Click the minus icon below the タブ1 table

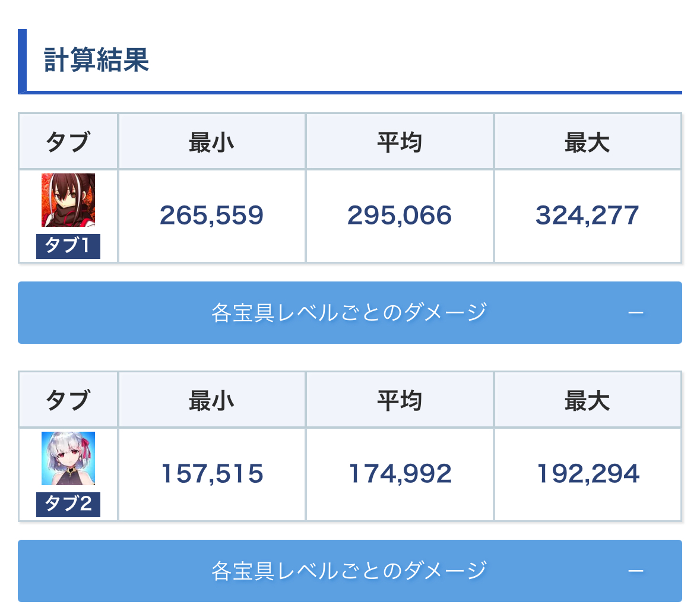coord(635,313)
